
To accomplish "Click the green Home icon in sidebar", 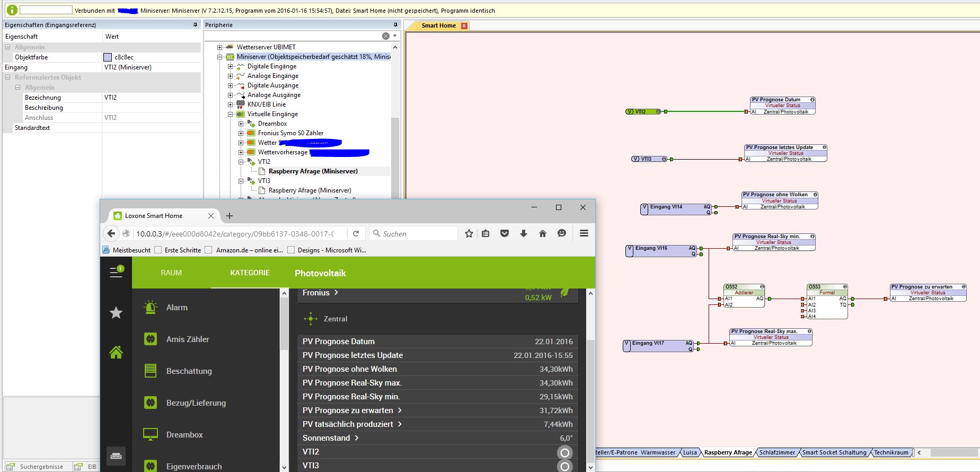I will click(x=116, y=352).
